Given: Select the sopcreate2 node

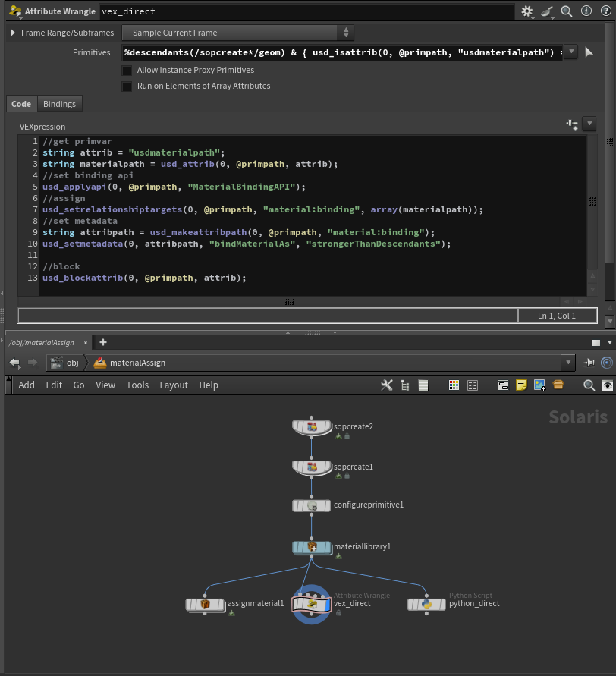Looking at the screenshot, I should 312,427.
